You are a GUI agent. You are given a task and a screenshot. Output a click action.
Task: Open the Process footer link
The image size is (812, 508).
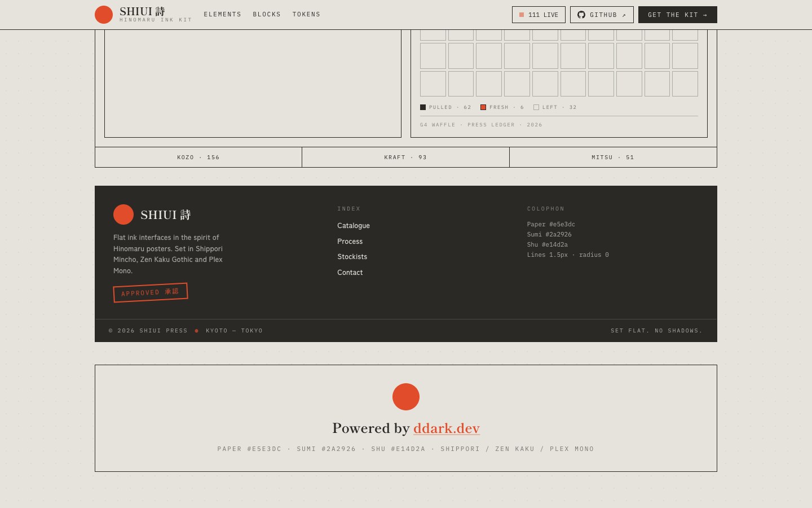coord(350,242)
